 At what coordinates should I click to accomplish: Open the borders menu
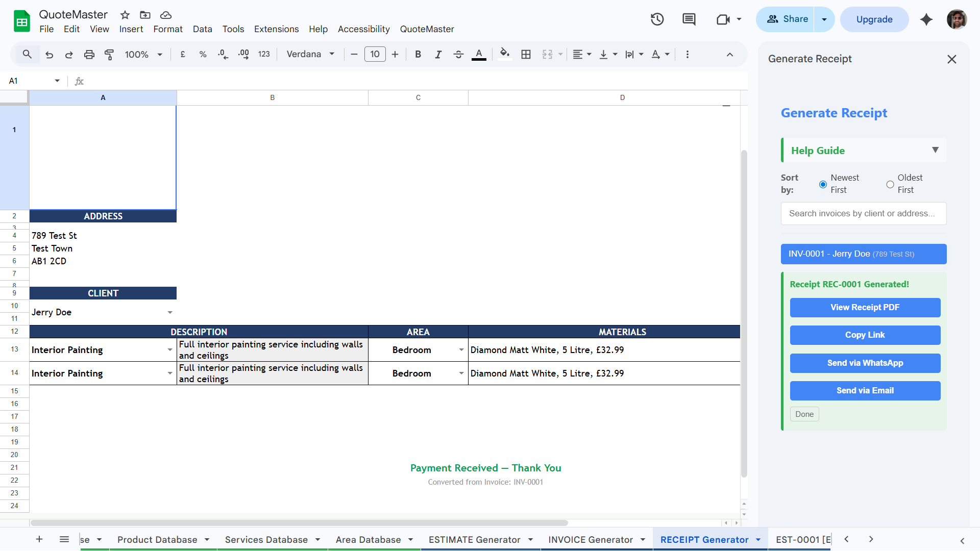coord(526,54)
